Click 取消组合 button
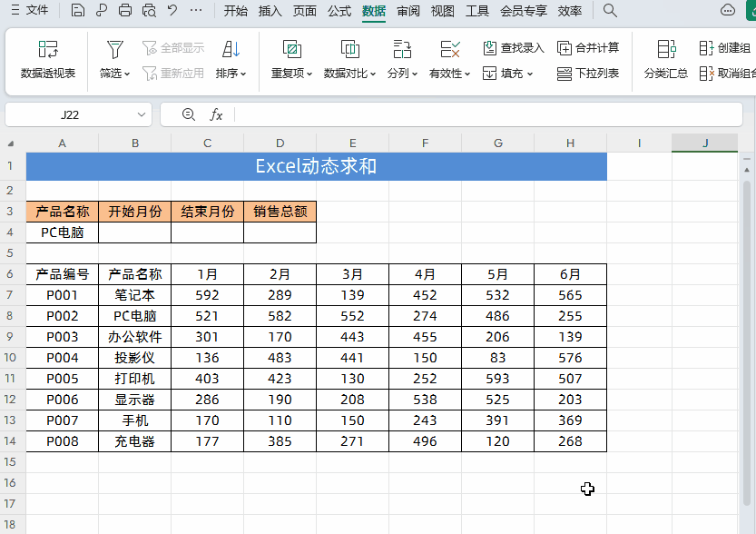 click(728, 74)
